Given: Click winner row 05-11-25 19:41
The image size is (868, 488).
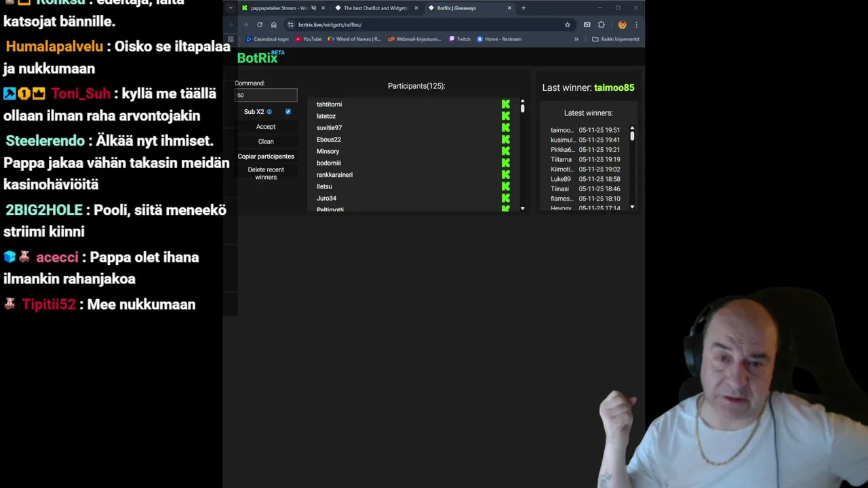Looking at the screenshot, I should click(x=585, y=140).
